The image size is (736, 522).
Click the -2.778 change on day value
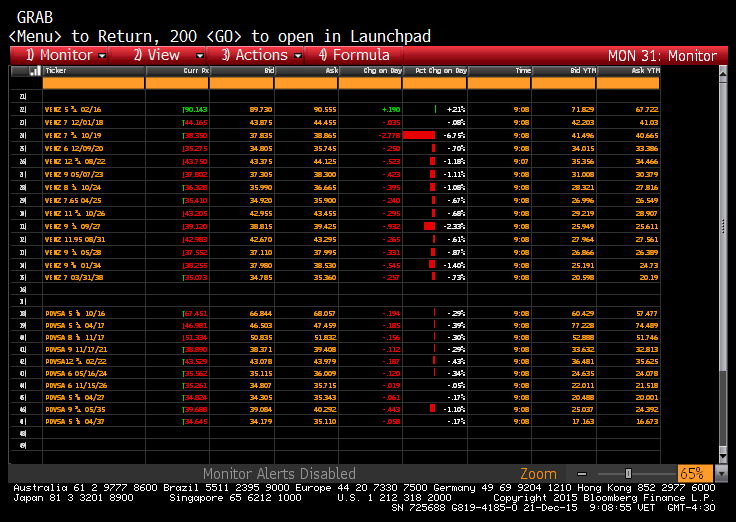[x=389, y=136]
